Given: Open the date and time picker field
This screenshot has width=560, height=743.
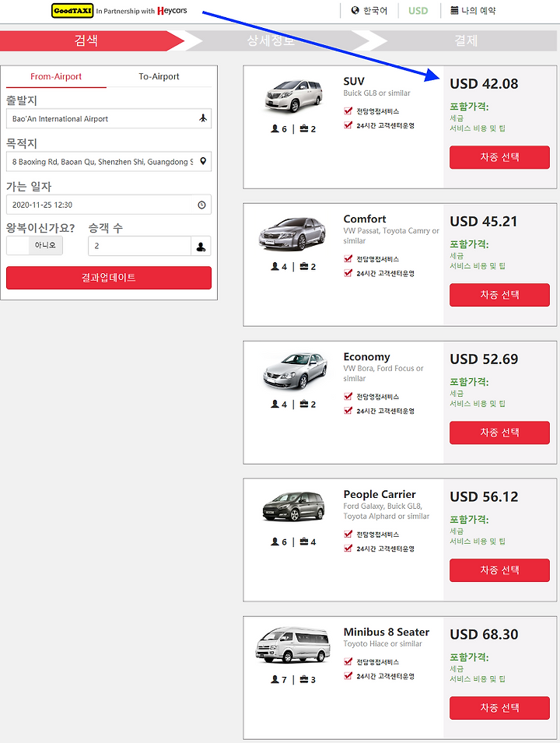Looking at the screenshot, I should [109, 205].
